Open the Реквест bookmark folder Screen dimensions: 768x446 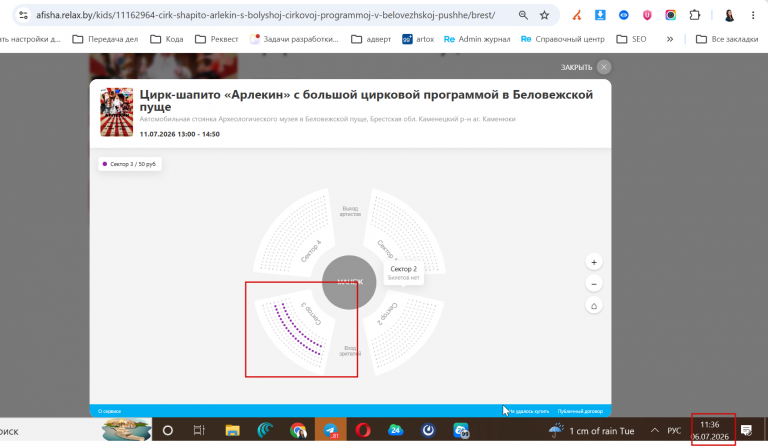point(216,39)
